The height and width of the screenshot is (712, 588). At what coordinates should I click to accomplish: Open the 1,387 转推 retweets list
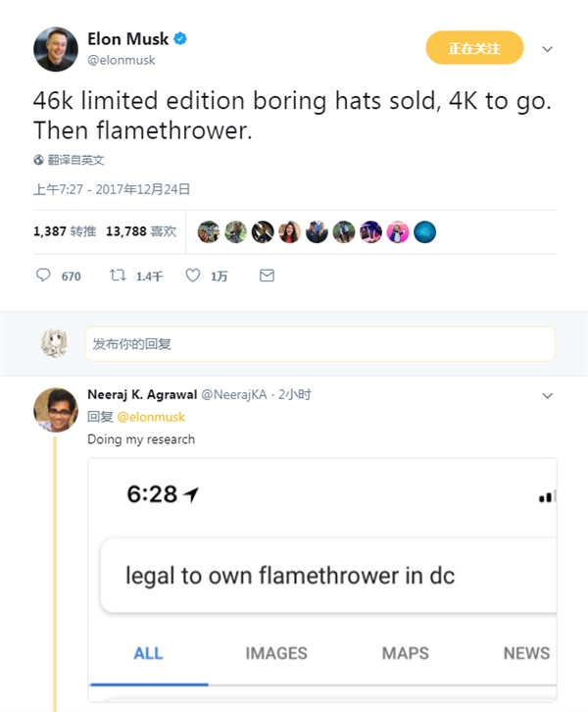click(x=64, y=231)
